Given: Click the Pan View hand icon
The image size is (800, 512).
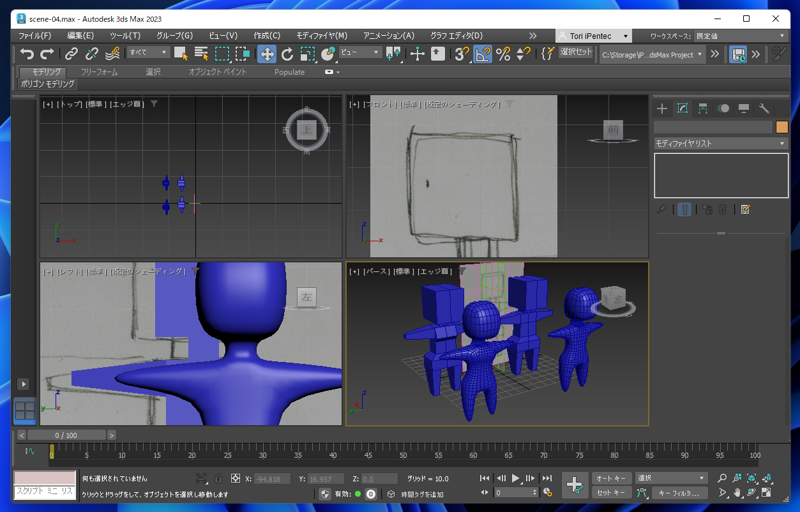Looking at the screenshot, I should [737, 493].
